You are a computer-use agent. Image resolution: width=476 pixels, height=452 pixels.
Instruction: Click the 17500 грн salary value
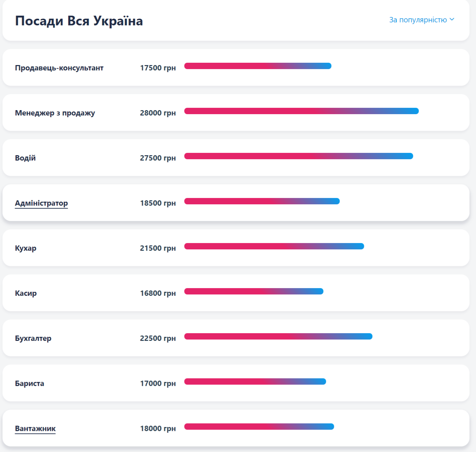point(158,68)
